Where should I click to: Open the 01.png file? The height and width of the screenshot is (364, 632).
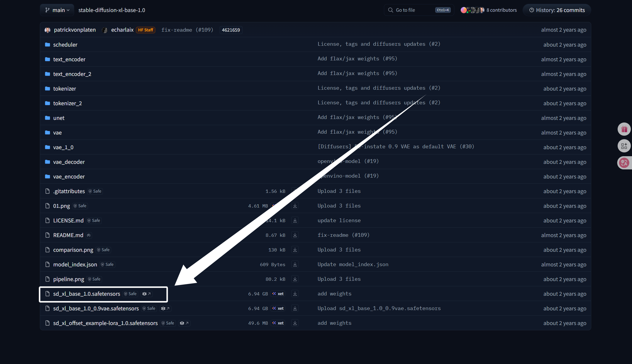tap(62, 206)
